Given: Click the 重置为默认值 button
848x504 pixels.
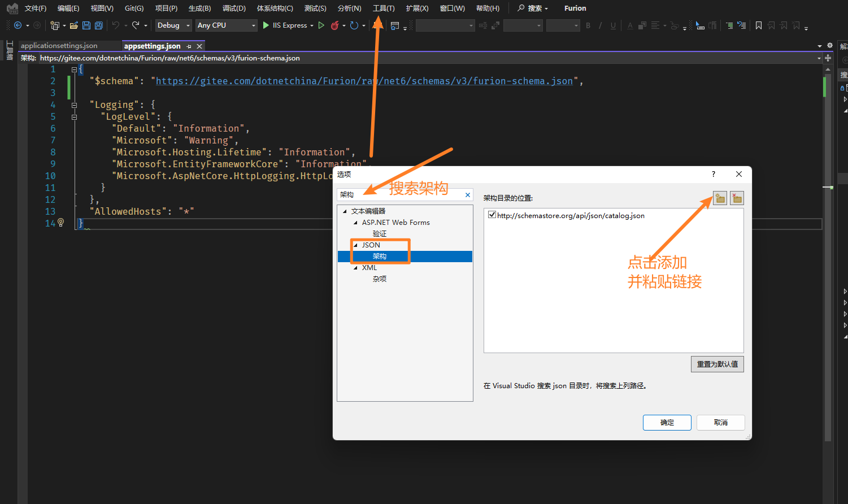Looking at the screenshot, I should (717, 364).
